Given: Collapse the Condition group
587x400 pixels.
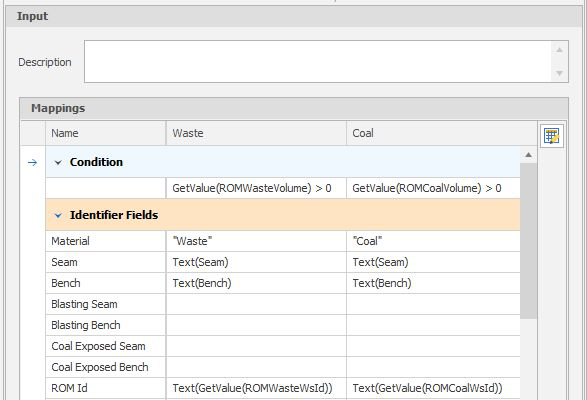Looking at the screenshot, I should (58, 163).
